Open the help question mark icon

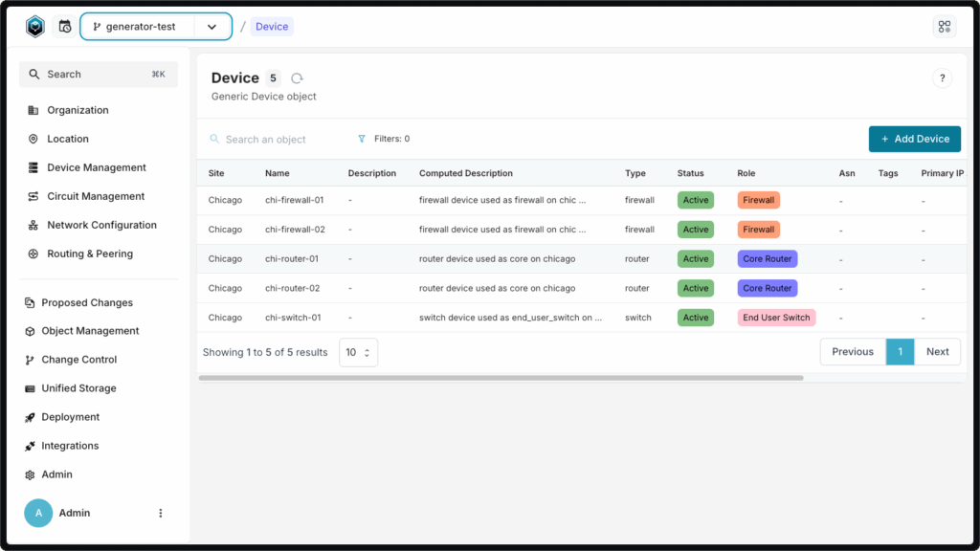tap(942, 78)
